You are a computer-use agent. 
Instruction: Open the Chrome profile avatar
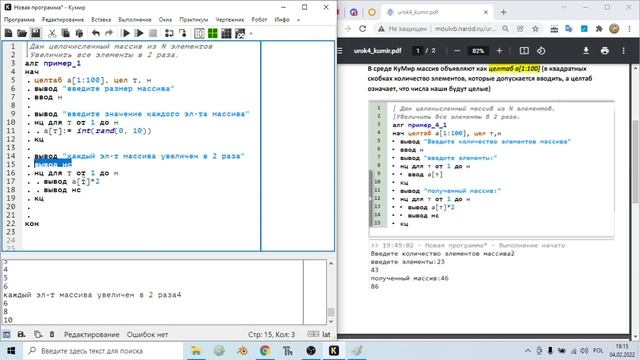click(x=614, y=29)
